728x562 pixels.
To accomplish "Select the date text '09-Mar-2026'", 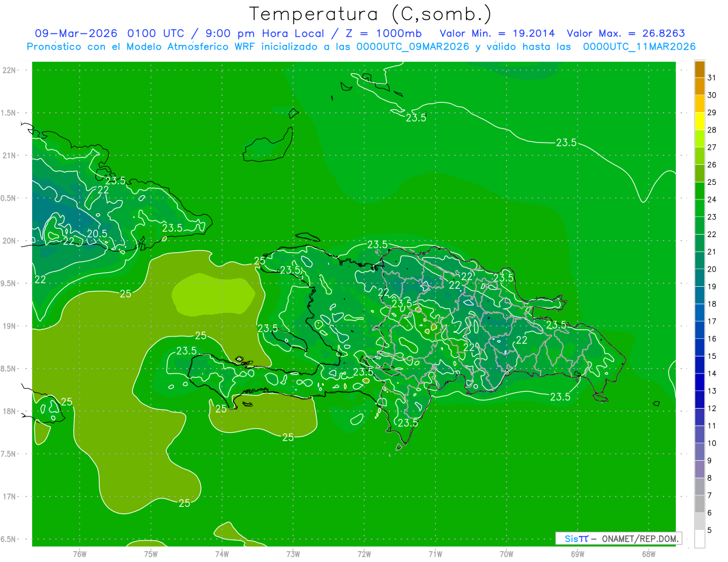I will [x=75, y=33].
